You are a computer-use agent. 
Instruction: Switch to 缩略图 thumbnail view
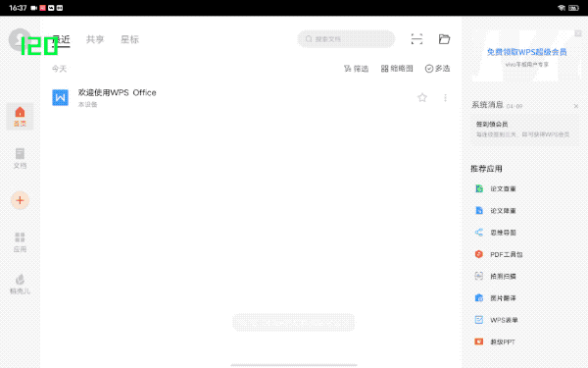(x=397, y=69)
